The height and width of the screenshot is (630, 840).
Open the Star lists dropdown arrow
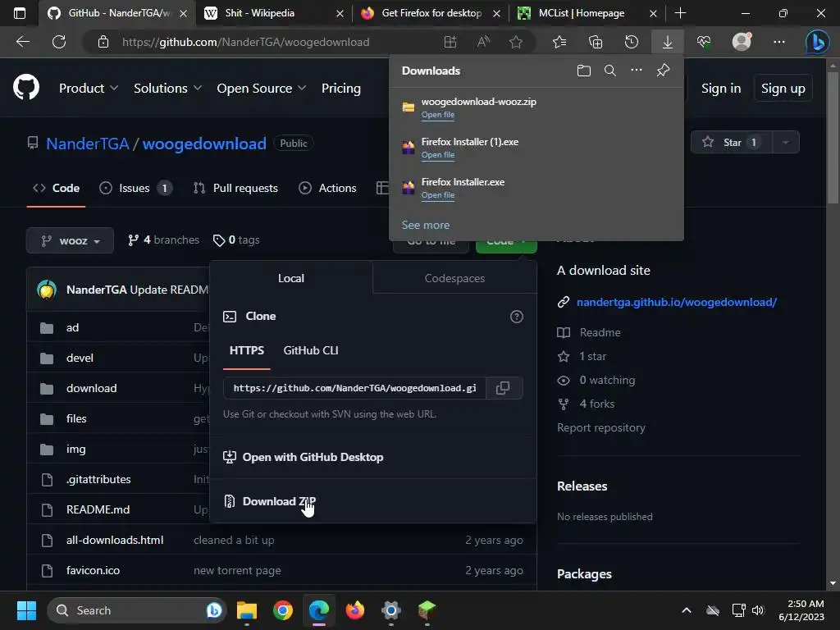(x=785, y=142)
